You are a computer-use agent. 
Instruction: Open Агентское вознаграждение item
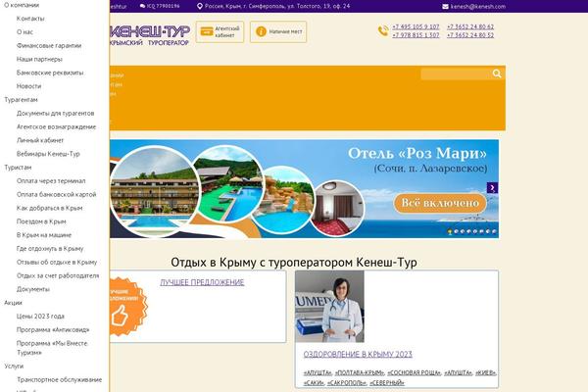point(56,126)
